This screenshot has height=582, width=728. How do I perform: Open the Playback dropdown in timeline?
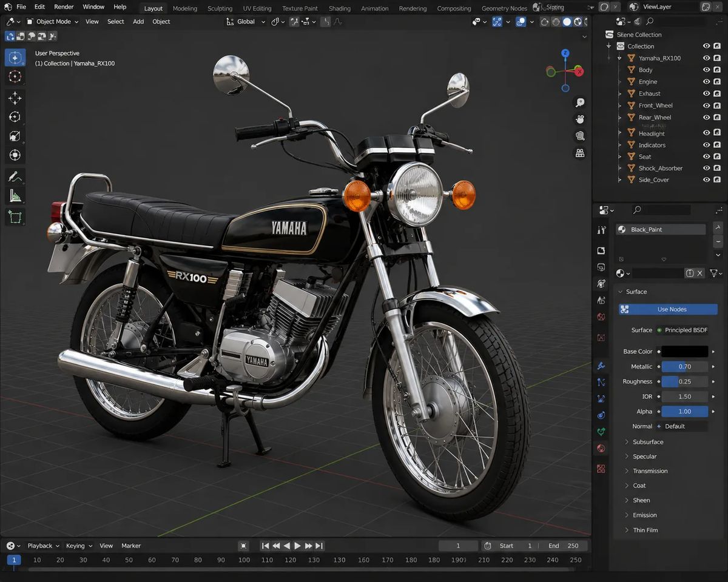pyautogui.click(x=43, y=546)
